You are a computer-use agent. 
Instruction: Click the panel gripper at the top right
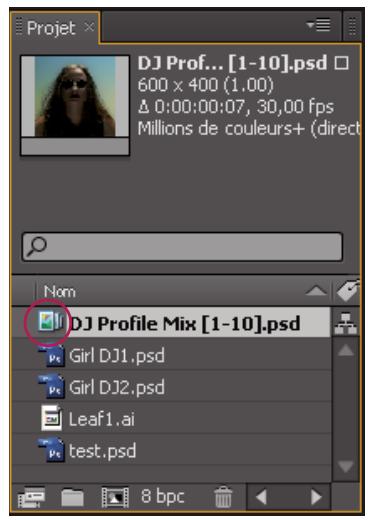coord(352,26)
